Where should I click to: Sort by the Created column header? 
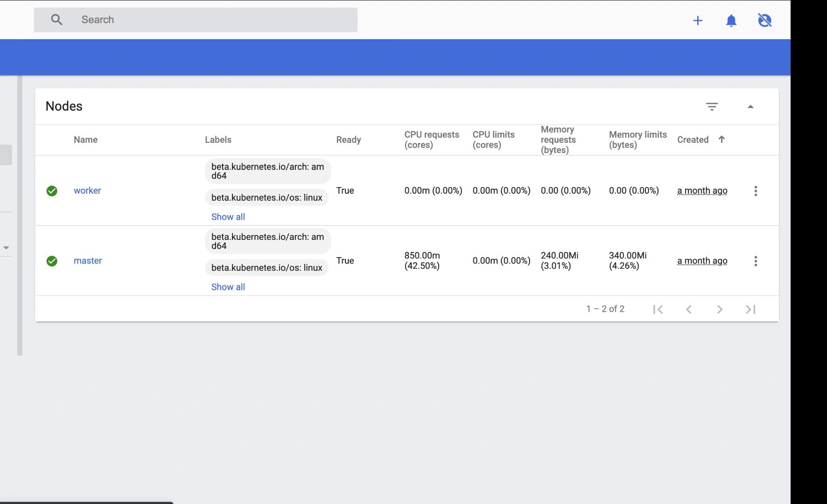click(x=693, y=140)
